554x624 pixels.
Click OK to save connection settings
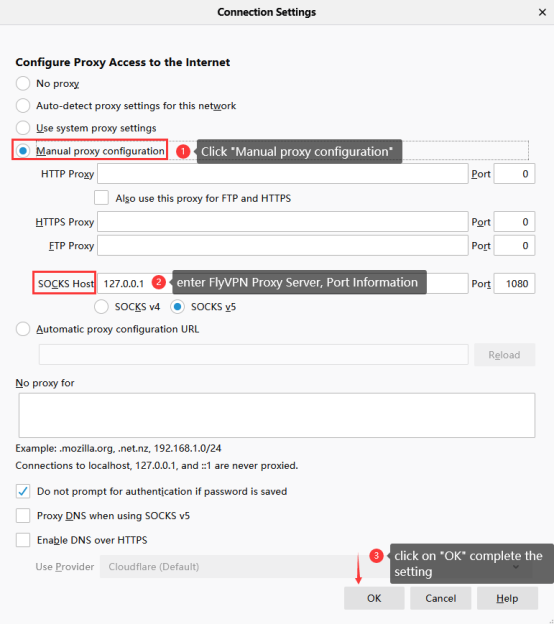coord(374,598)
